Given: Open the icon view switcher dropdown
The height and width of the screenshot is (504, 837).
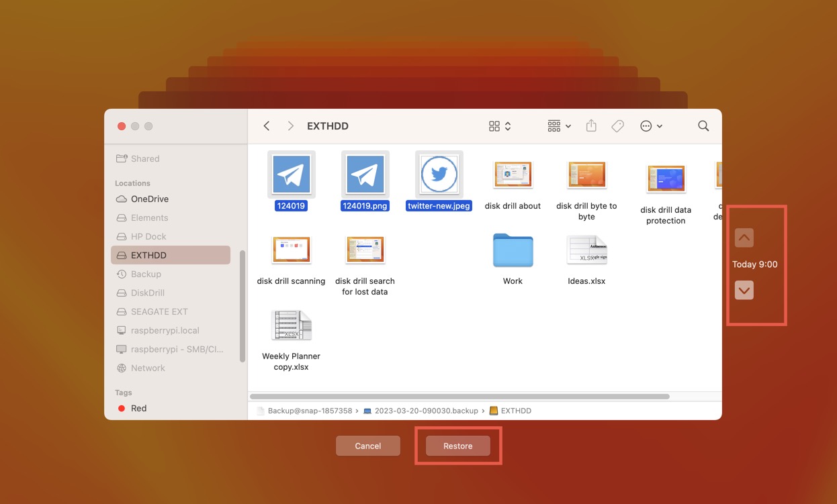Looking at the screenshot, I should pos(500,126).
